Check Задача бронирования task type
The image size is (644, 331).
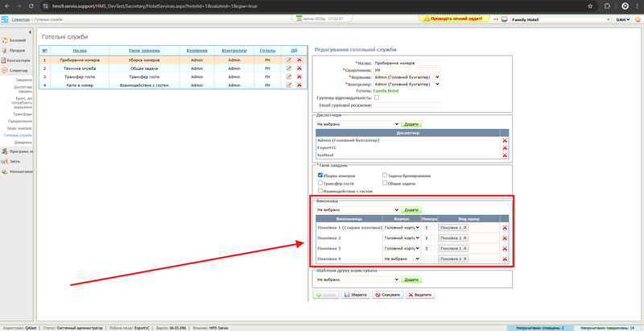tap(383, 175)
